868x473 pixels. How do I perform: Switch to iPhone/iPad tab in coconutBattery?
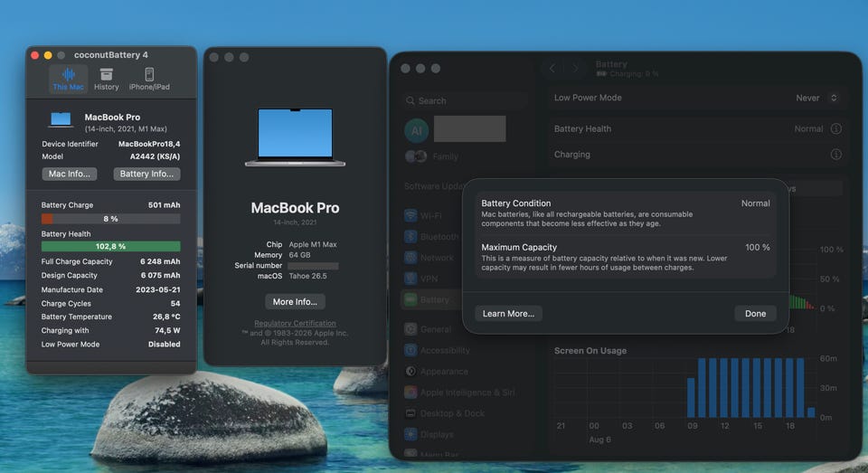[x=149, y=80]
